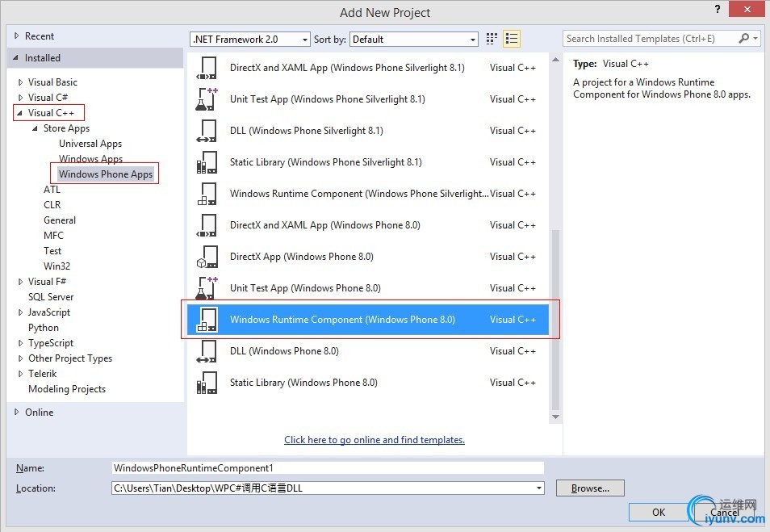Screen dimensions: 770x532
Task: Select Windows Phone Apps tree item
Action: click(x=106, y=174)
